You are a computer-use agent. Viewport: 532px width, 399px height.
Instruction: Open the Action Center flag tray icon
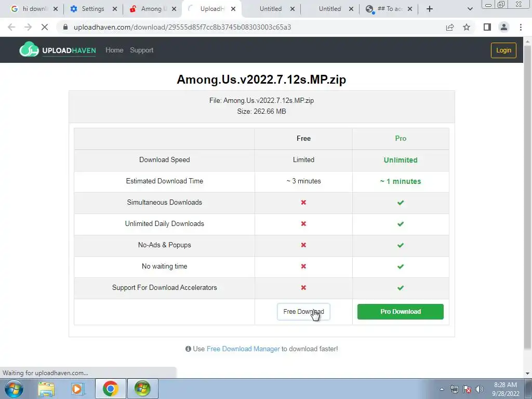467,389
